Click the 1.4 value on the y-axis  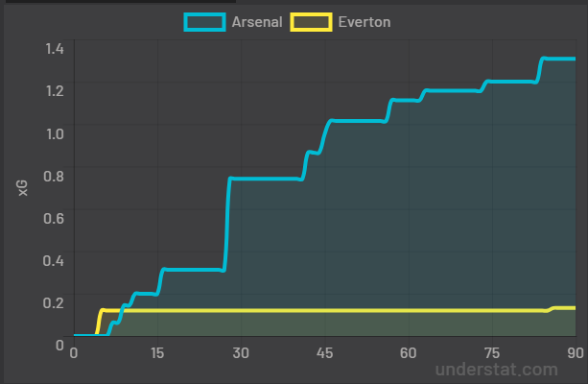[x=55, y=48]
